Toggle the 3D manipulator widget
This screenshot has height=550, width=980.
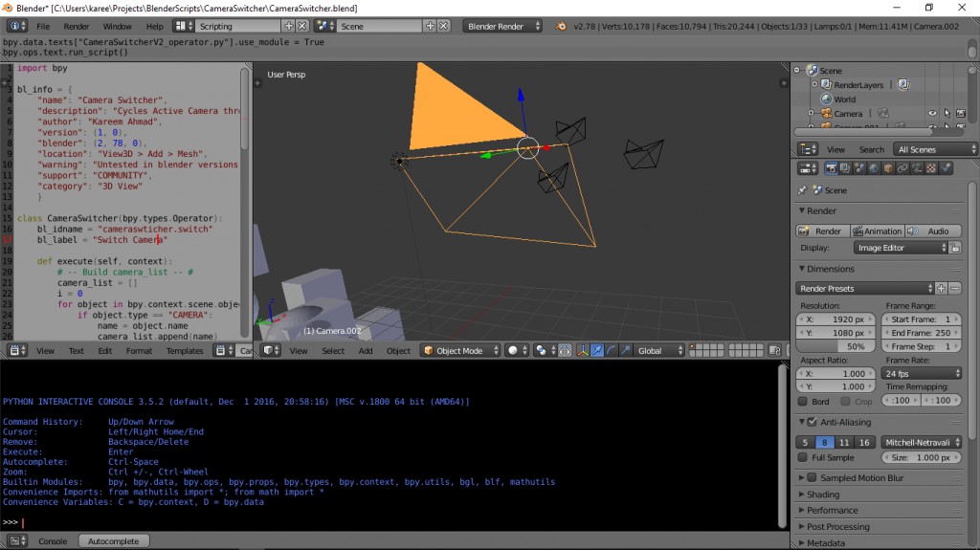click(583, 351)
